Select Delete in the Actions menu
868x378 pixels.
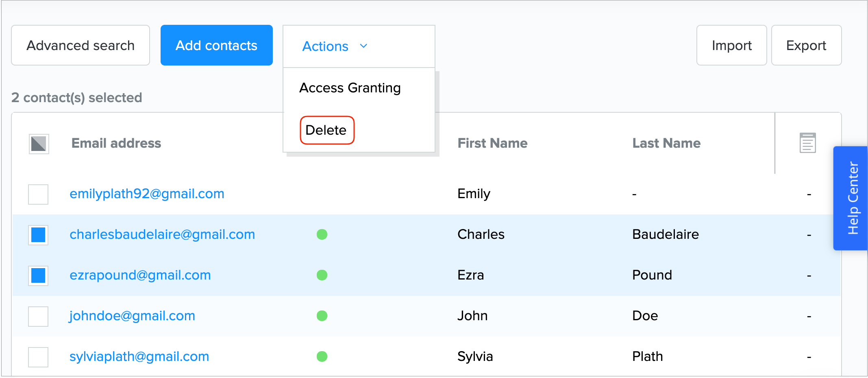pos(326,130)
